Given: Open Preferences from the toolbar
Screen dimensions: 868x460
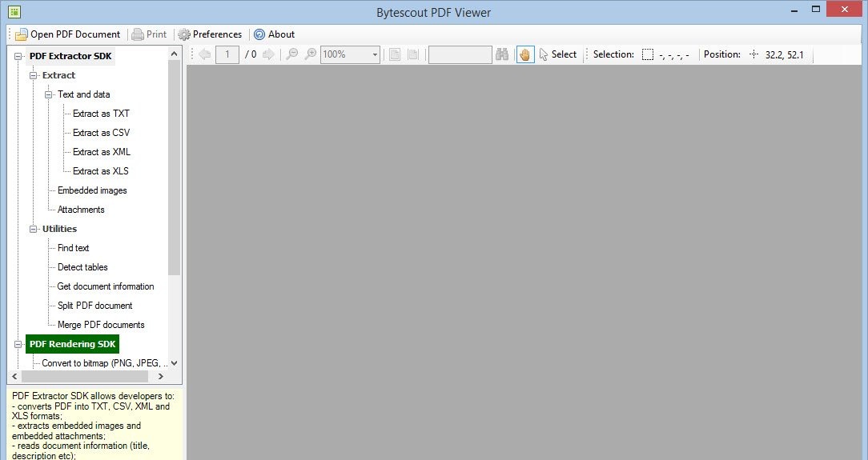Looking at the screenshot, I should [210, 34].
